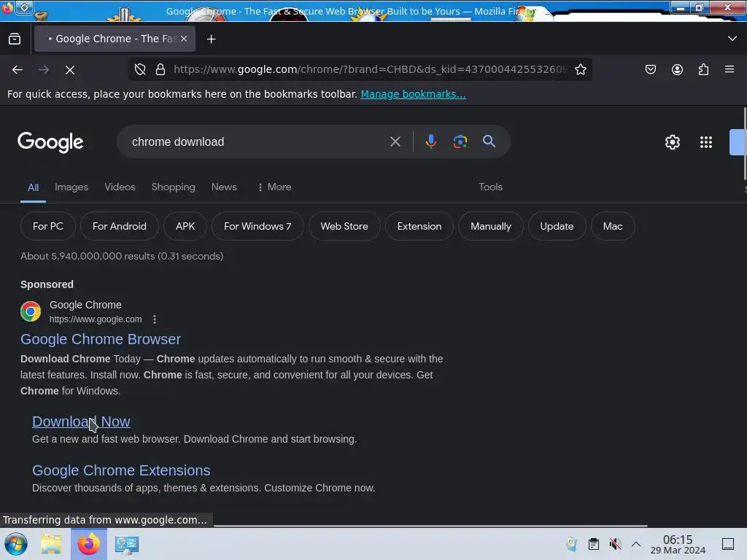
Task: Open Firefox application hamburger menu
Action: (729, 69)
